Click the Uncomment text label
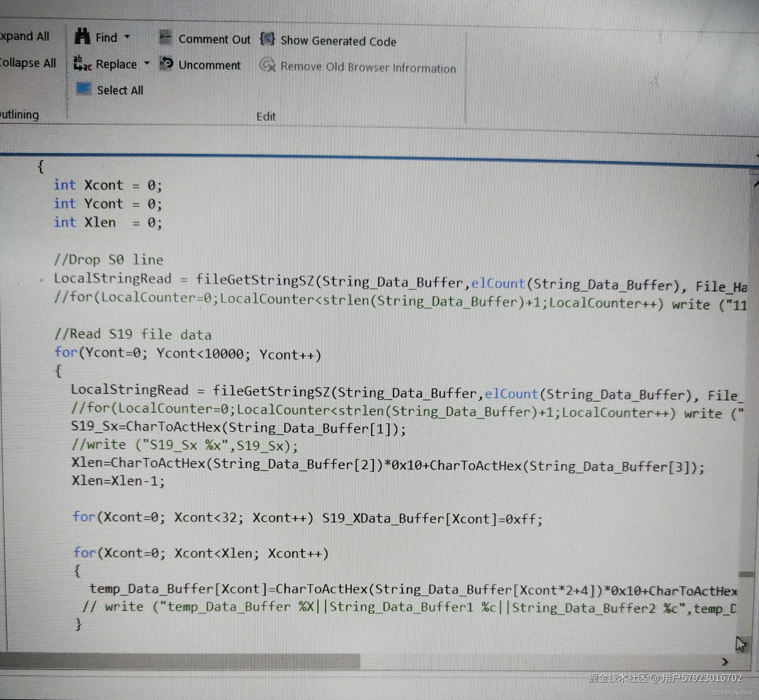 tap(209, 65)
